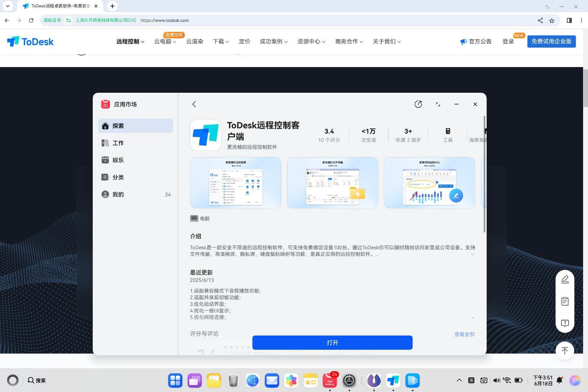Expand 云电脑 website menu

[165, 41]
